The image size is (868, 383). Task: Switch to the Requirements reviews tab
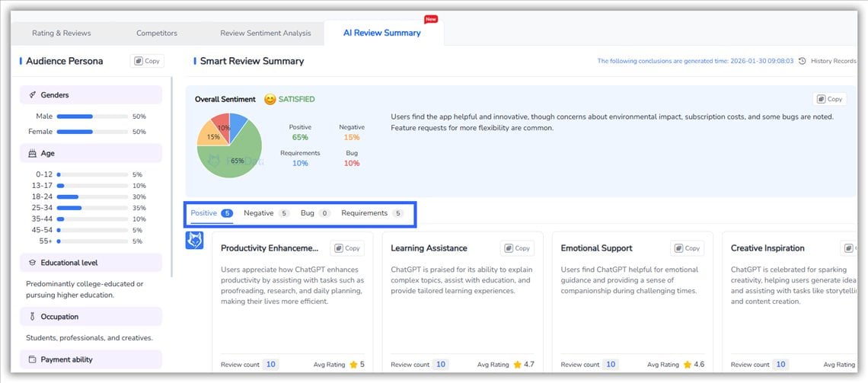372,213
